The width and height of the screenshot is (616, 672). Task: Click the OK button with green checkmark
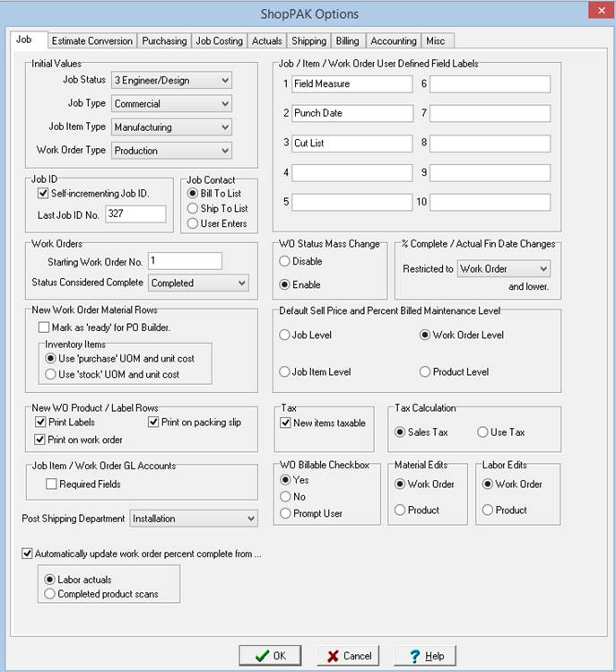(x=270, y=656)
